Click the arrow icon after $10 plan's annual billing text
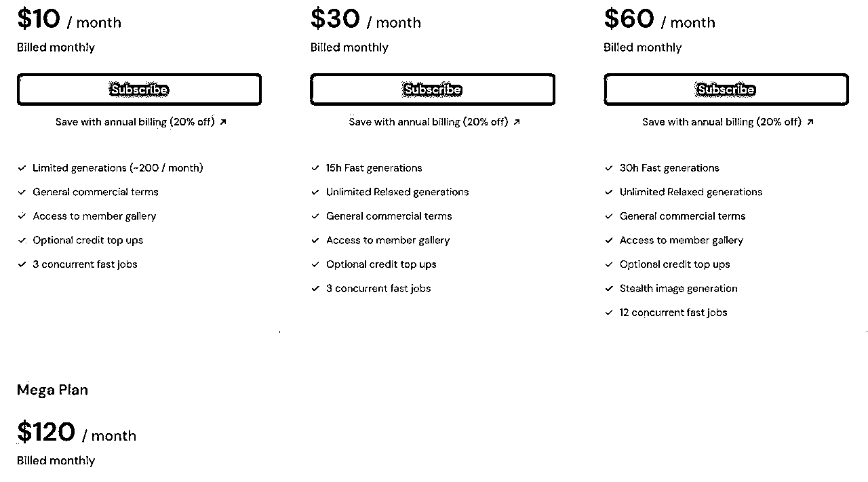868x482 pixels. (x=223, y=122)
